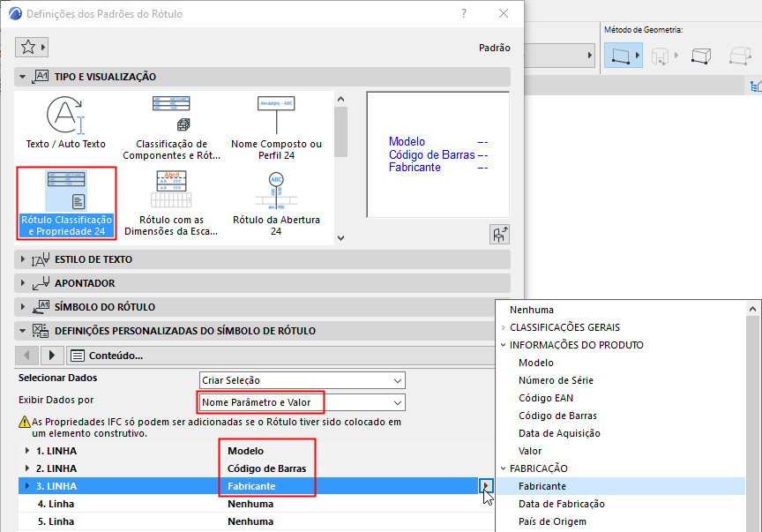Screen dimensions: 762x532
Task: Select Rótulo Classificação e Propriedade 24
Action: [x=66, y=203]
